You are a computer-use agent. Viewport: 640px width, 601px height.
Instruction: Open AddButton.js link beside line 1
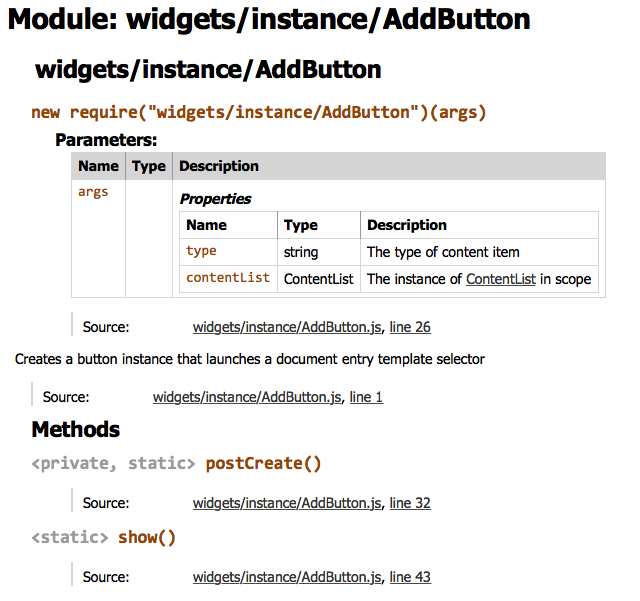point(248,397)
